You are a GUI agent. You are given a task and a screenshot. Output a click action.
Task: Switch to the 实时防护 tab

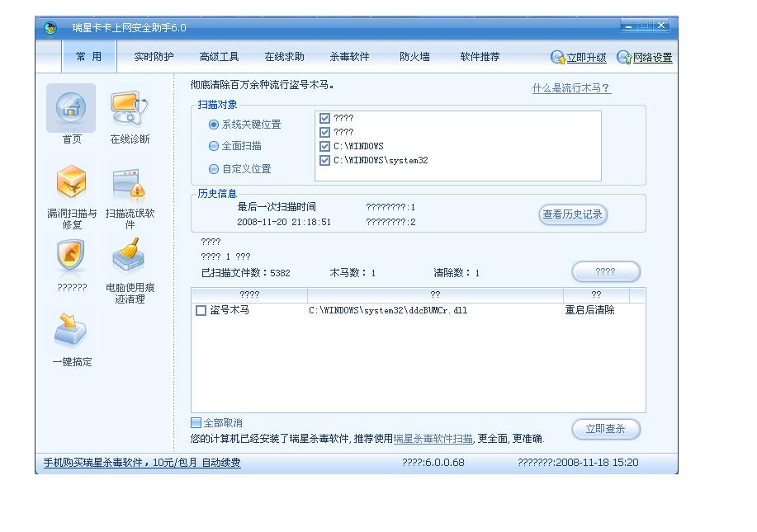[x=154, y=57]
